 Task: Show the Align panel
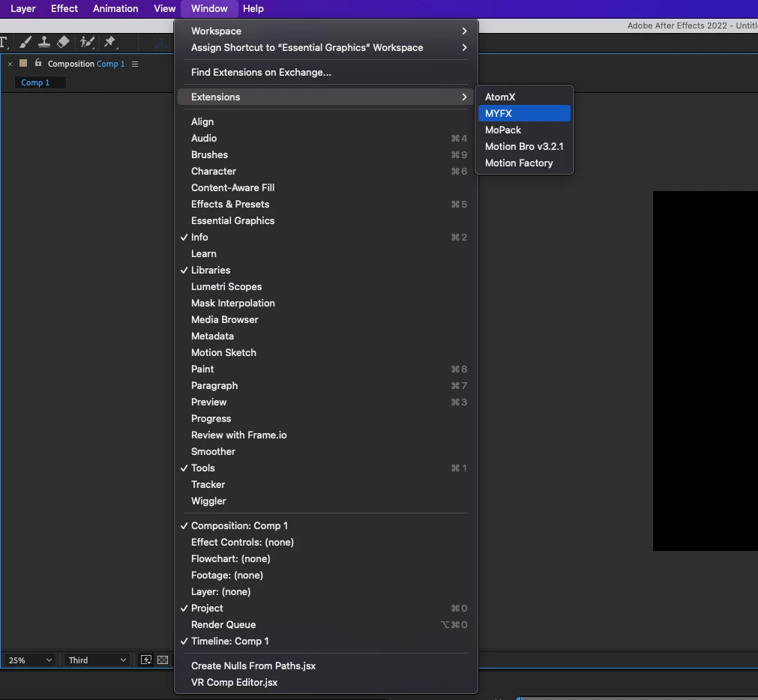(x=326, y=121)
